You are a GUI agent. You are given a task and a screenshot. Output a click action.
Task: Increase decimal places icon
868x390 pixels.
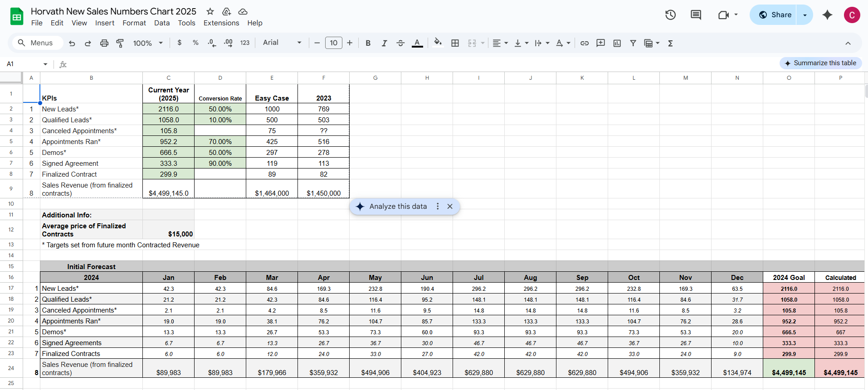pos(228,43)
